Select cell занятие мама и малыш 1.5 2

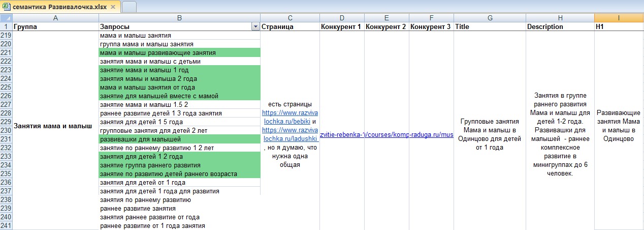point(179,105)
